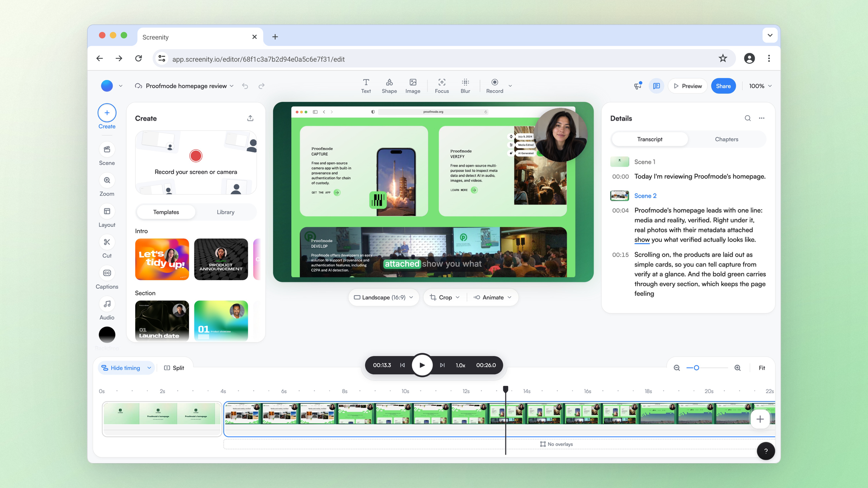Open the announcements megaphone icon

[638, 86]
